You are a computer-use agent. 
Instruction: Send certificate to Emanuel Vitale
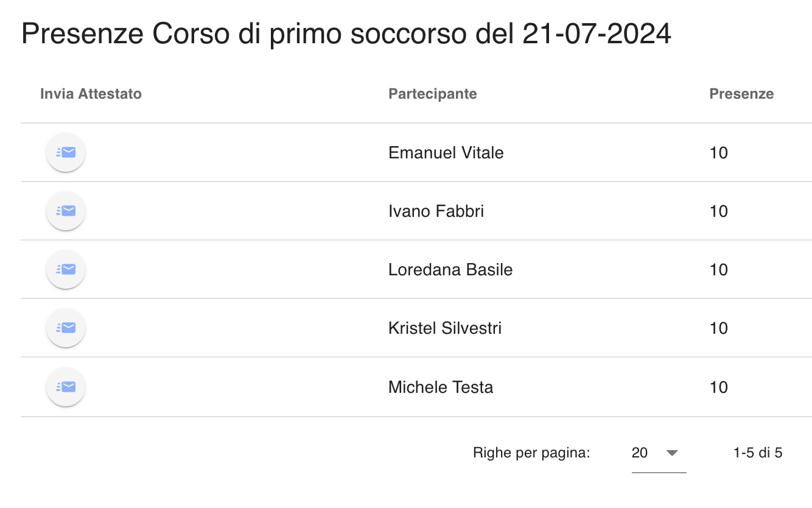point(66,152)
